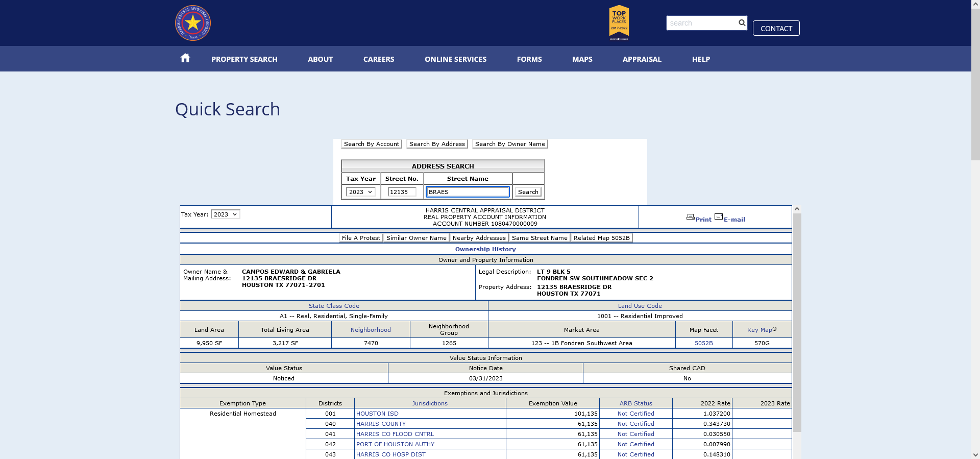Click Search By Owner Name button

coord(510,144)
